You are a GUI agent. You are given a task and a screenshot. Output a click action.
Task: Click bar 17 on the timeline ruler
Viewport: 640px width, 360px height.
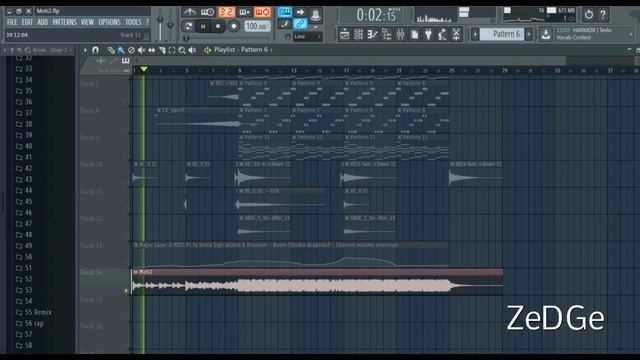[346, 71]
